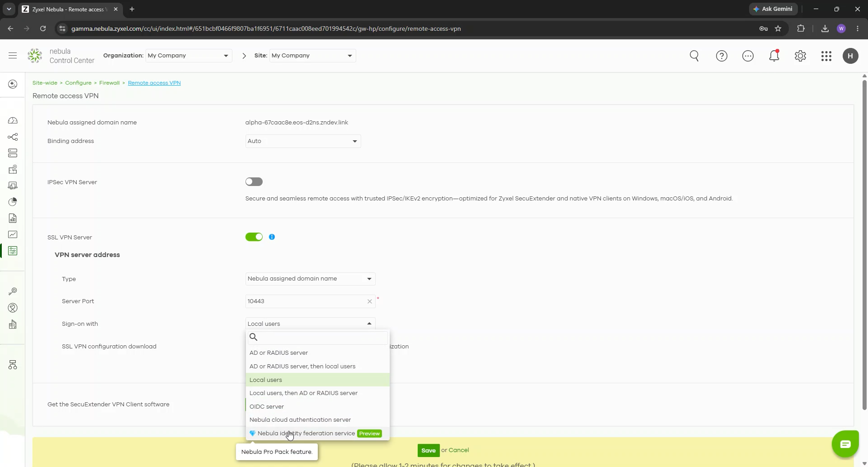Image resolution: width=868 pixels, height=467 pixels.
Task: Open the more options ellipsis circle
Action: coord(748,56)
